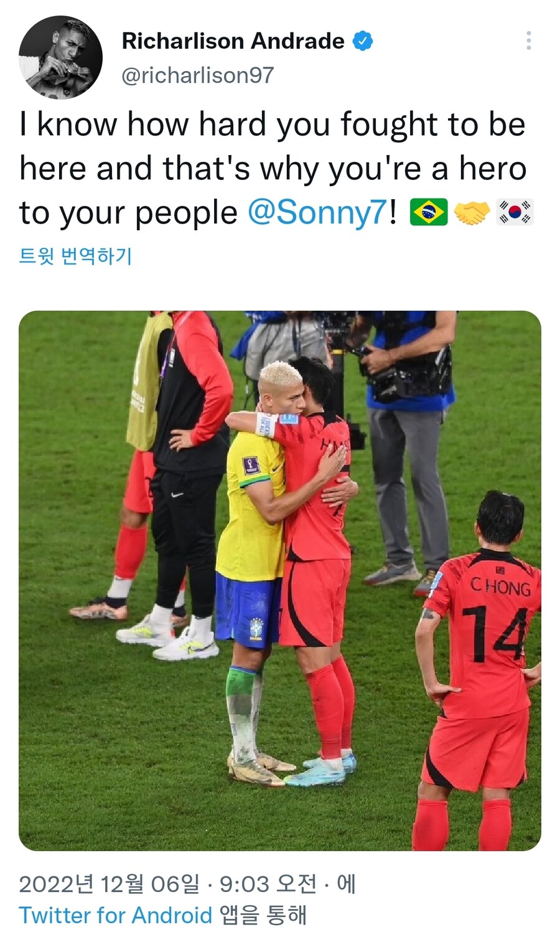Click the blue verified checkmark badge
This screenshot has width=560, height=945.
(363, 41)
